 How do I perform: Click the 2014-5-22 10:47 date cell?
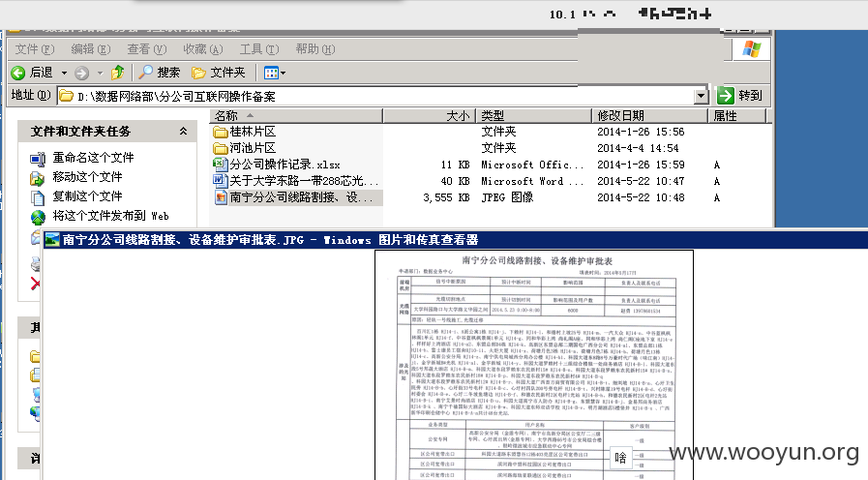[641, 181]
